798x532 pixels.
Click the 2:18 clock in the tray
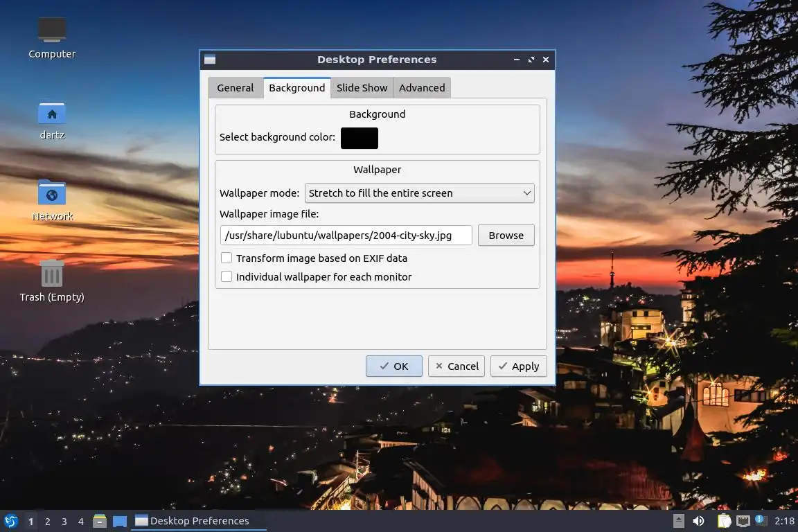point(784,521)
